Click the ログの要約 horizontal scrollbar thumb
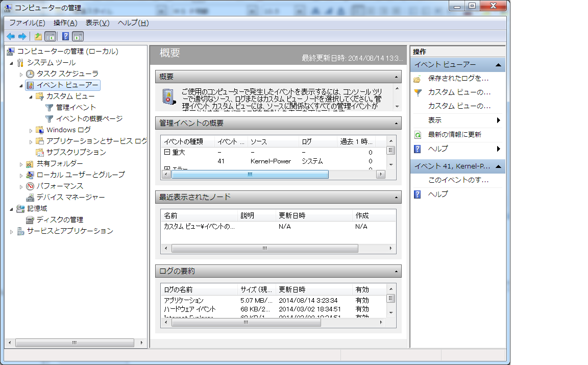588x365 pixels. pos(246,322)
